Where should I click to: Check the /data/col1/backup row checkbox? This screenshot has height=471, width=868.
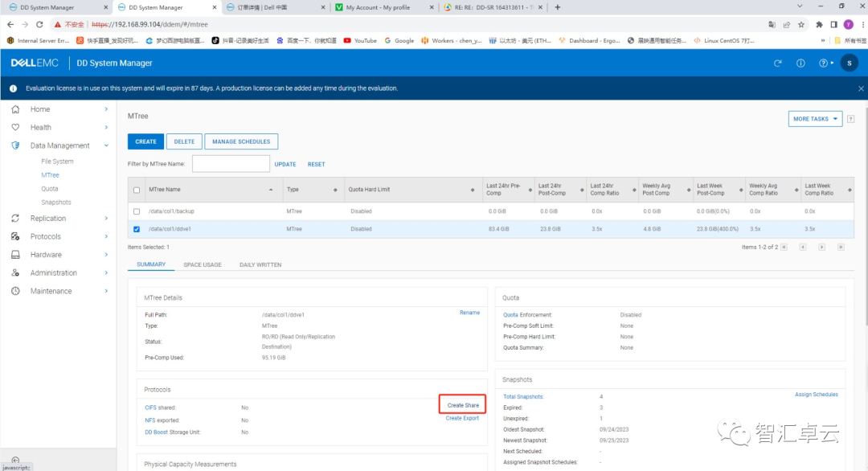137,211
